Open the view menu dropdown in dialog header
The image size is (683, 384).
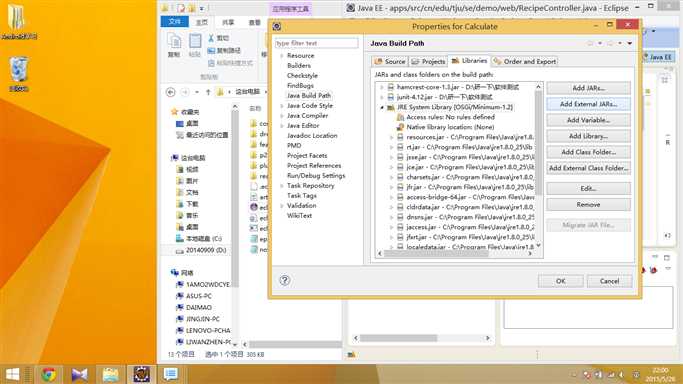click(x=630, y=44)
